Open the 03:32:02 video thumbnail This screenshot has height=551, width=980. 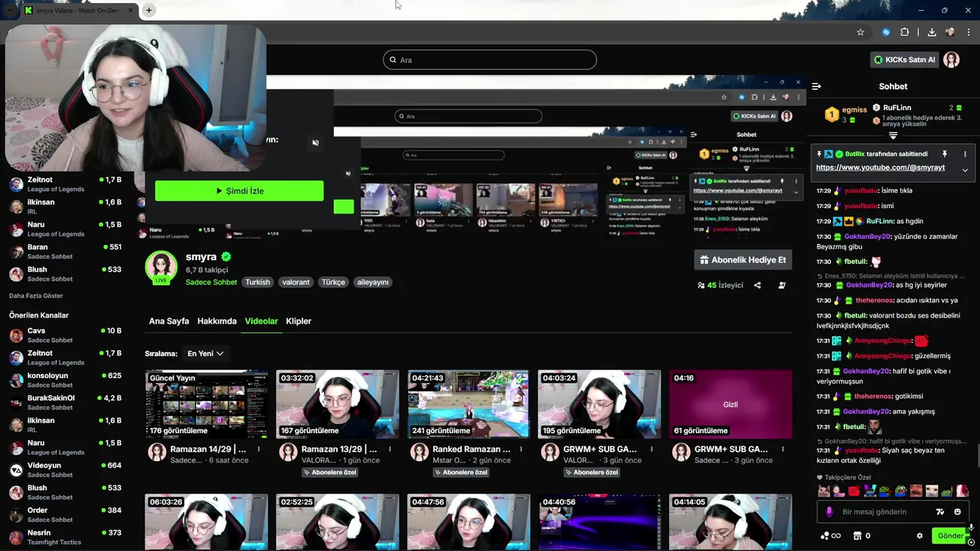tap(338, 404)
